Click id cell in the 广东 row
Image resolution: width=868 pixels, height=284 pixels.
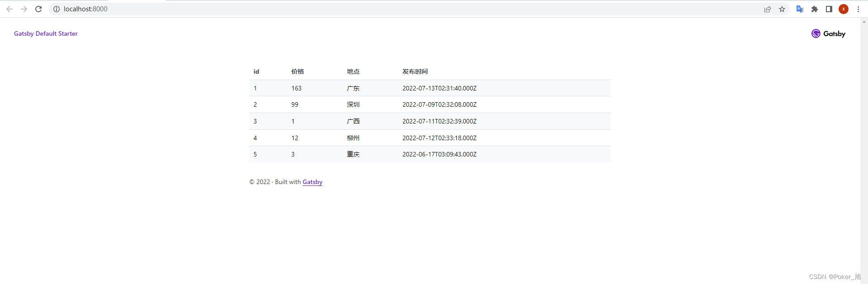[255, 88]
